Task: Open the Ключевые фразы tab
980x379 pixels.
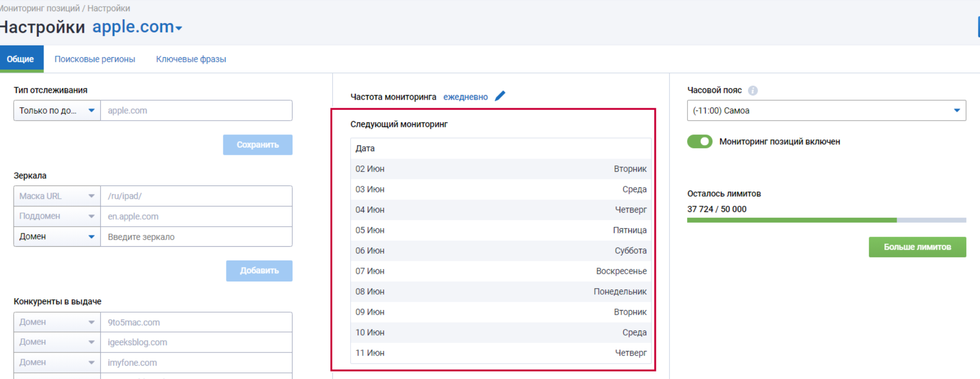Action: [x=191, y=59]
